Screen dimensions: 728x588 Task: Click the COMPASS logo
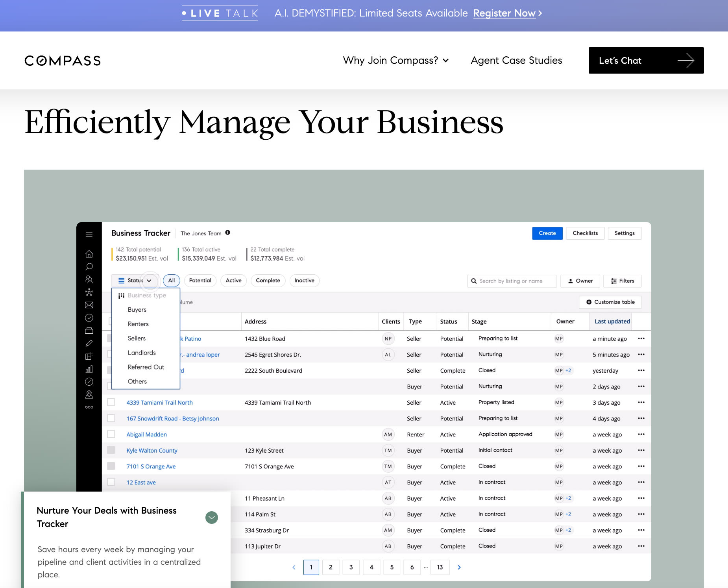(x=63, y=61)
